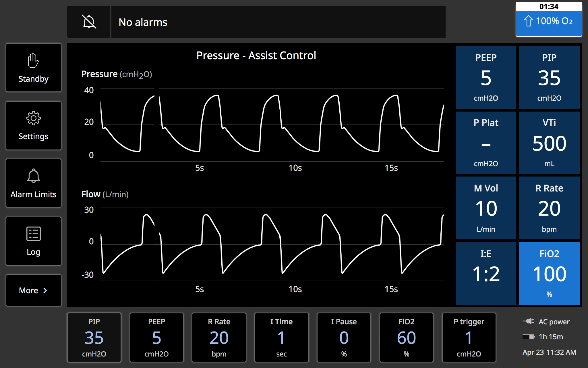
Task: Open the Log list icon
Action: click(x=34, y=234)
